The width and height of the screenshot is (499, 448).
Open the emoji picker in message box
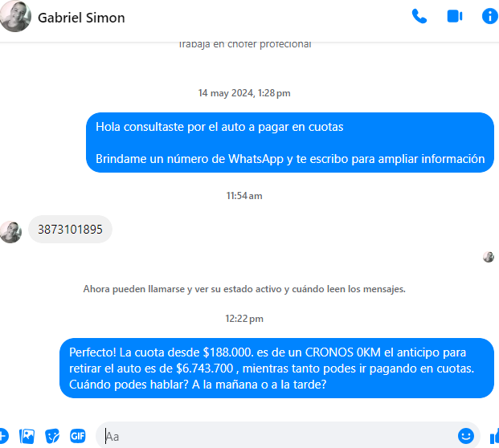[466, 436]
